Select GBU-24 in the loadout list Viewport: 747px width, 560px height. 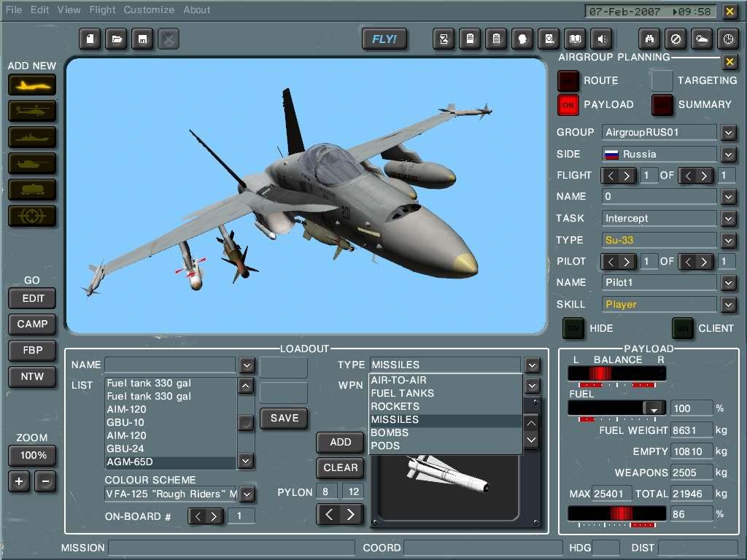pos(125,448)
